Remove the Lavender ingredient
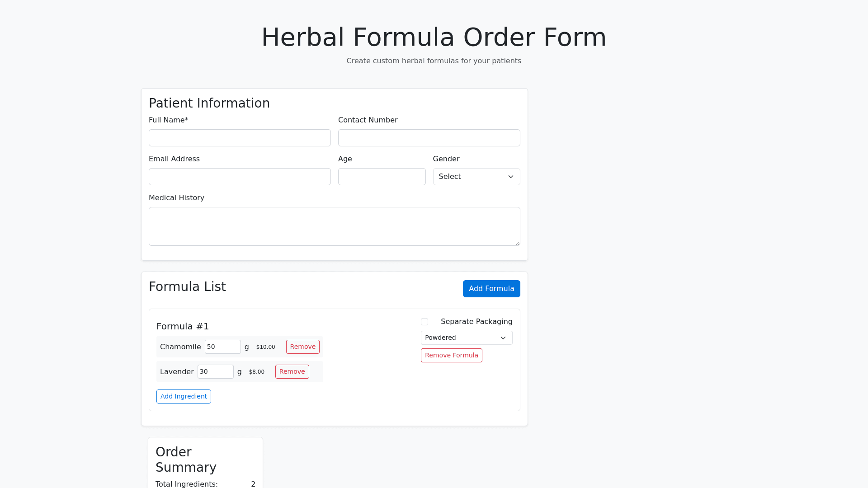The height and width of the screenshot is (488, 868). click(292, 371)
